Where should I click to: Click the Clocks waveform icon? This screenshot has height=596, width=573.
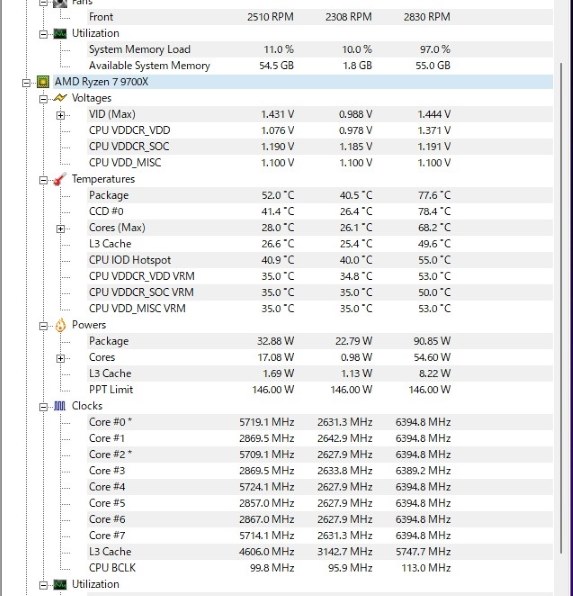[60, 406]
